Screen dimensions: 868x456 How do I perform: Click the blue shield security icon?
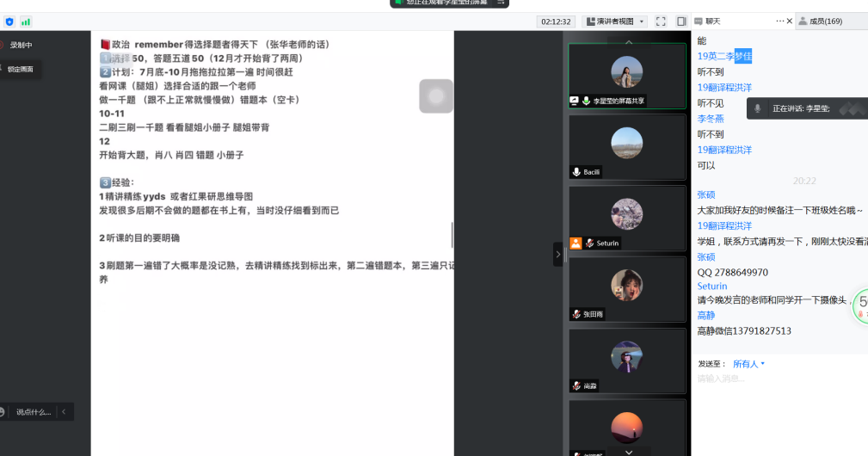(x=9, y=22)
